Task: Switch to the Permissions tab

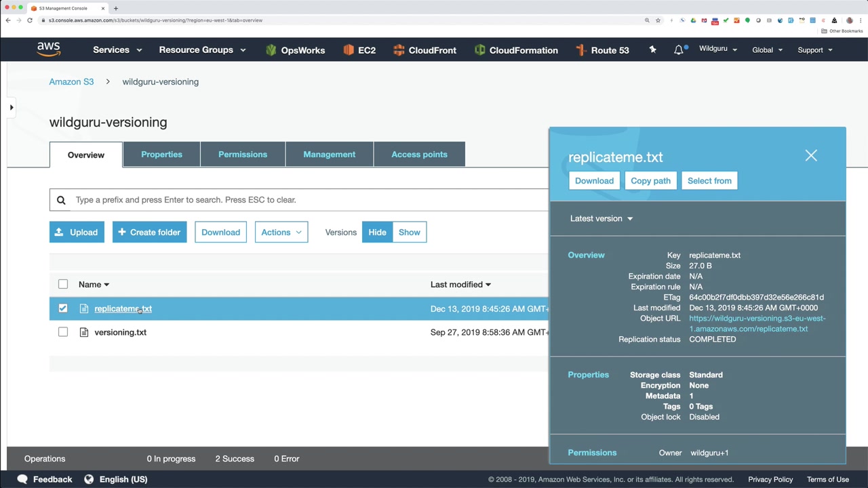Action: 243,155
